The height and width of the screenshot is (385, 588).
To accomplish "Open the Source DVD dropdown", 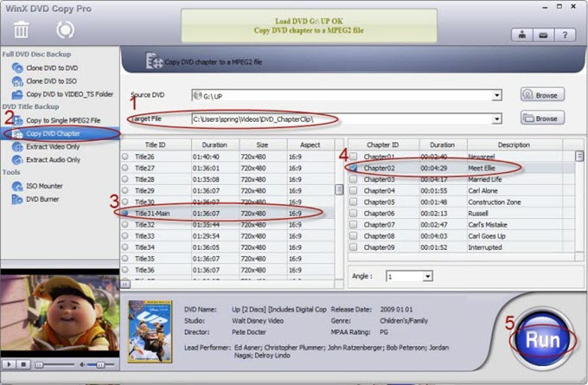I will click(x=497, y=95).
